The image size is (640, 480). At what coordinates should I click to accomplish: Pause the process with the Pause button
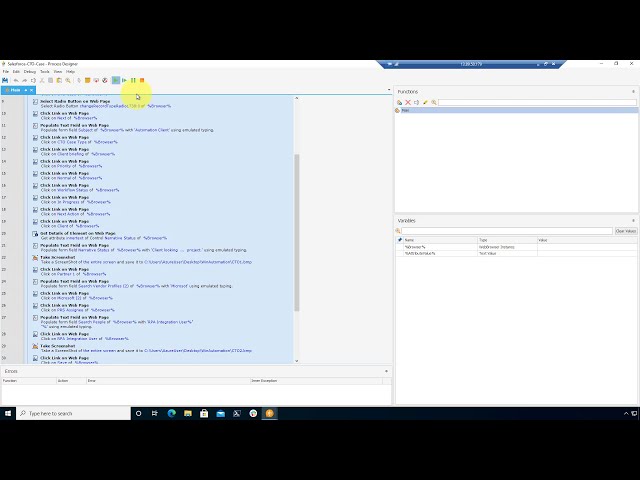tap(133, 80)
